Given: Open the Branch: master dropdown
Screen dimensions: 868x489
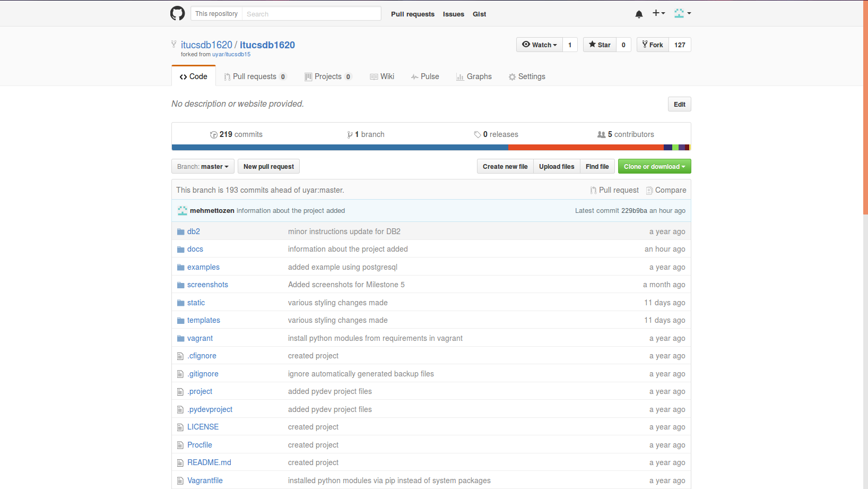Looking at the screenshot, I should 203,166.
